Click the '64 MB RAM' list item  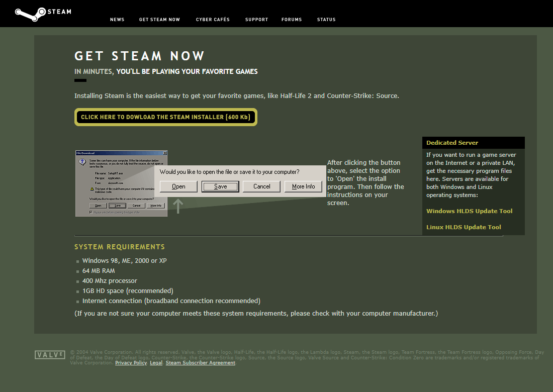99,271
